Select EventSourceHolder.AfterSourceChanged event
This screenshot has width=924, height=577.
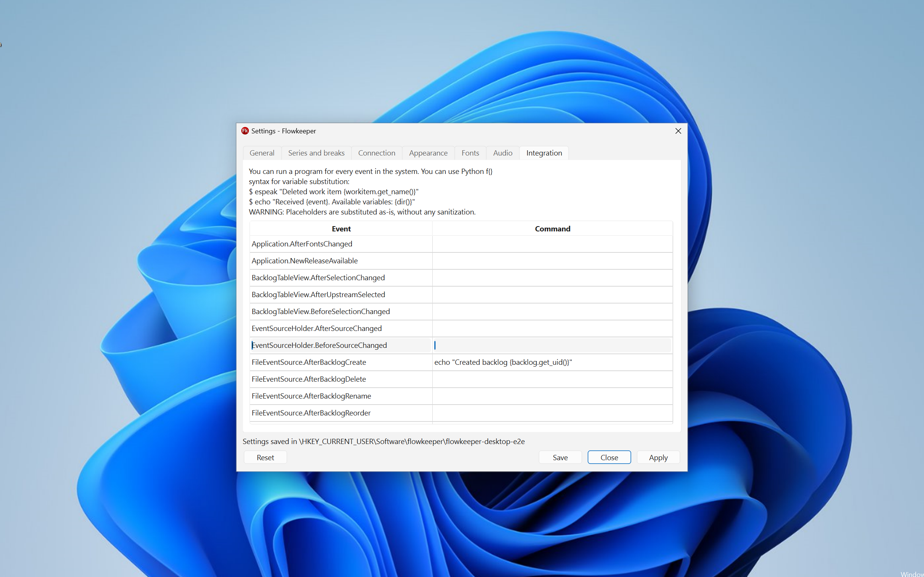click(x=341, y=329)
